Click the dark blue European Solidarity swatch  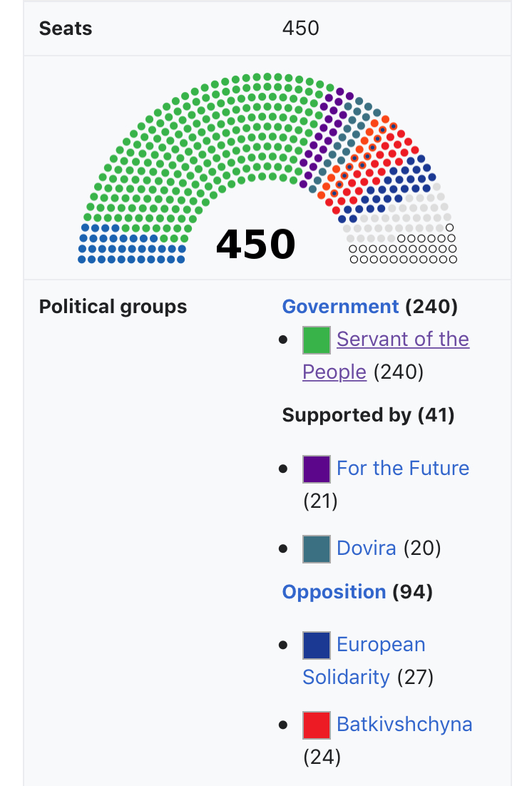click(x=317, y=645)
